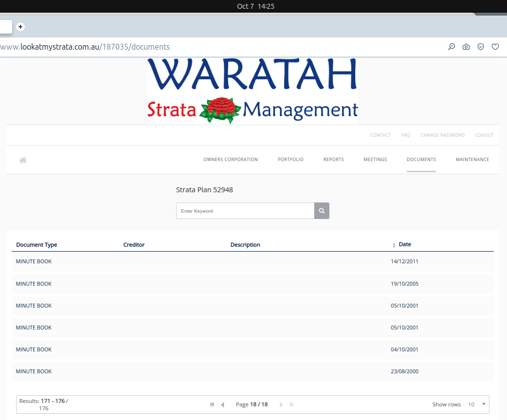Open a new browser tab with plus button
Image resolution: width=507 pixels, height=420 pixels.
[x=20, y=27]
